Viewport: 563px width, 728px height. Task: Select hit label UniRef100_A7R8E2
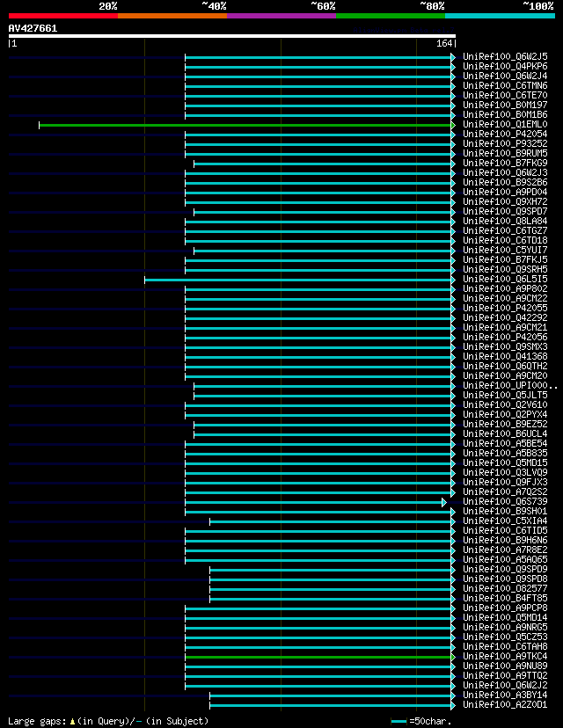coord(505,550)
